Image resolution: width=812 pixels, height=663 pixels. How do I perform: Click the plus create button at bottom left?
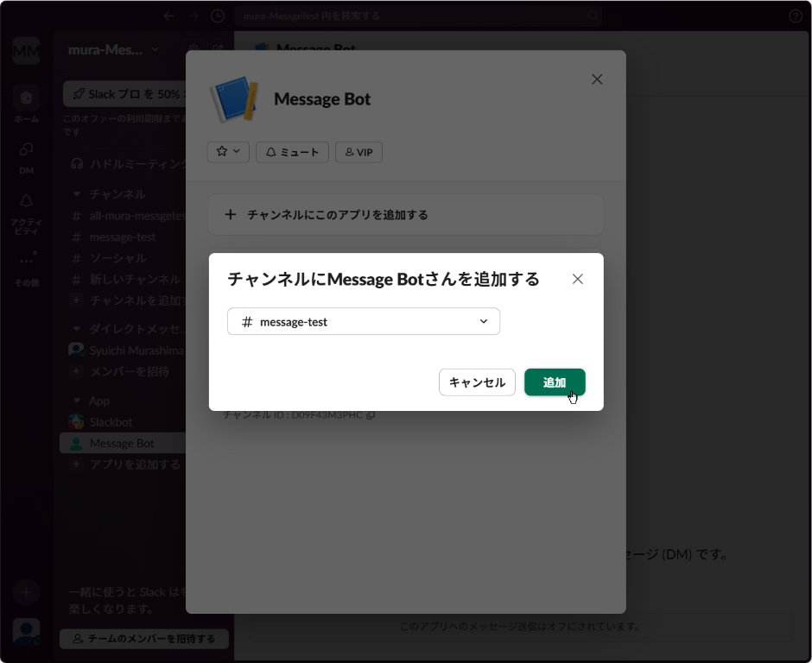pyautogui.click(x=26, y=592)
